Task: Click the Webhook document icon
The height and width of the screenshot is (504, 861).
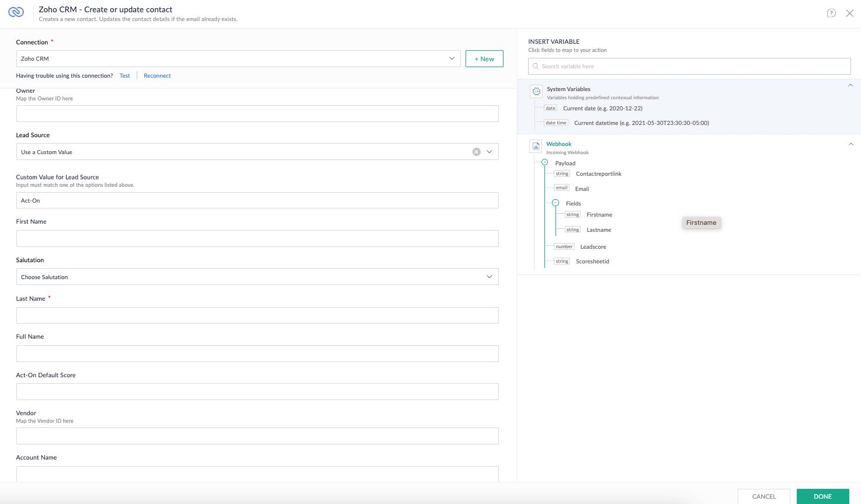Action: click(536, 146)
